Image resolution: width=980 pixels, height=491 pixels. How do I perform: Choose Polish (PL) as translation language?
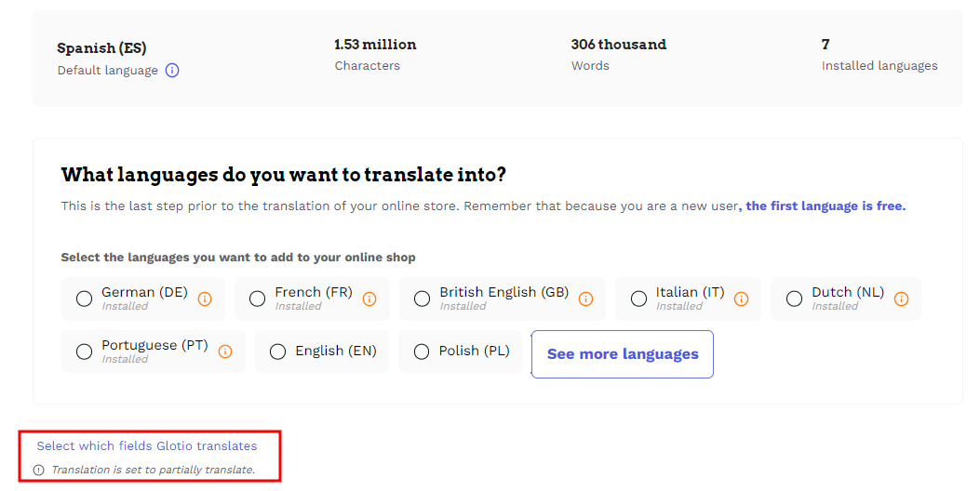pos(460,352)
